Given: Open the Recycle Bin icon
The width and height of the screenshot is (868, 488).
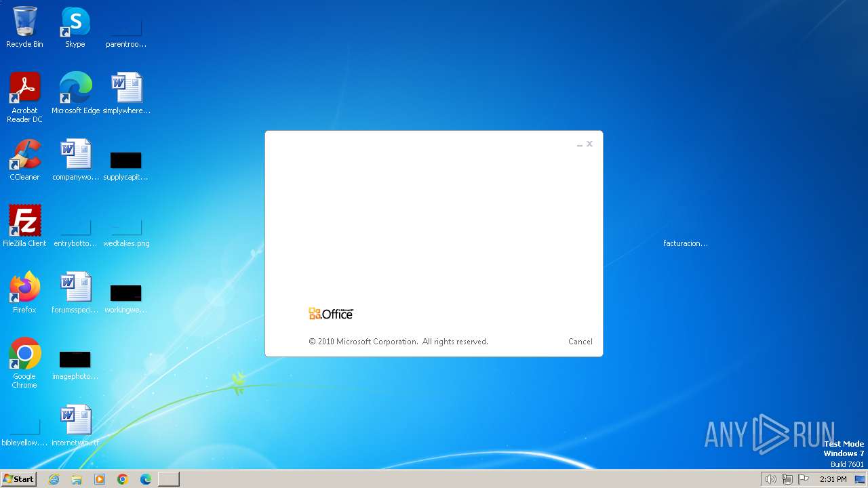Looking at the screenshot, I should tap(24, 28).
